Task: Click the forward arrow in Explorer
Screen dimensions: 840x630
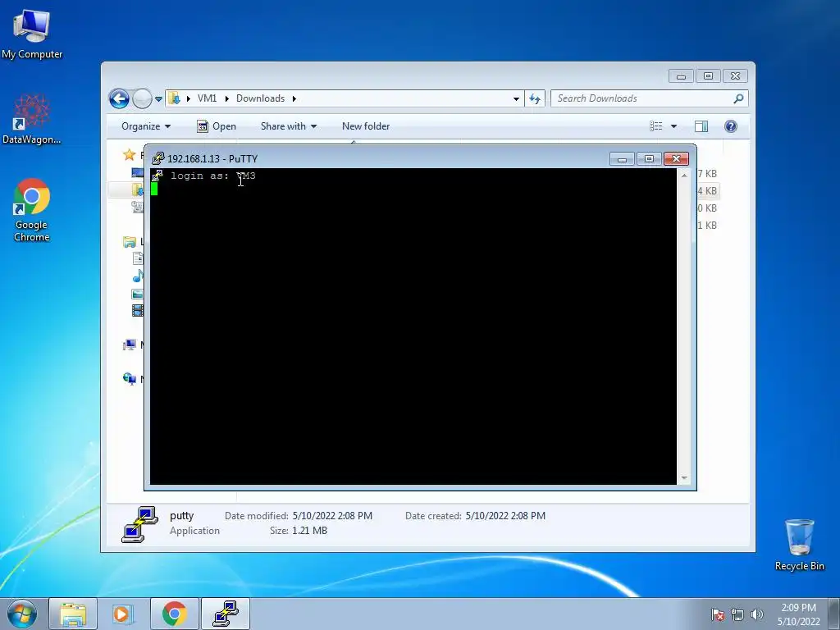Action: [142, 98]
